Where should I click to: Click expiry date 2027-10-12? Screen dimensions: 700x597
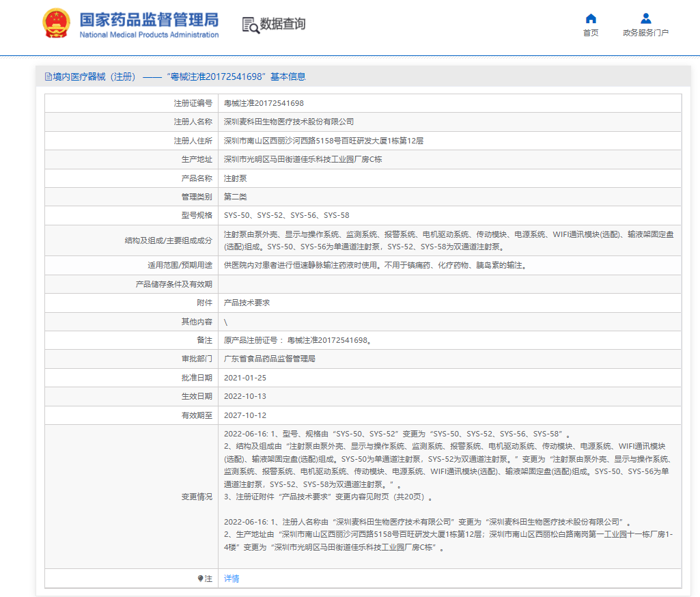tap(244, 415)
